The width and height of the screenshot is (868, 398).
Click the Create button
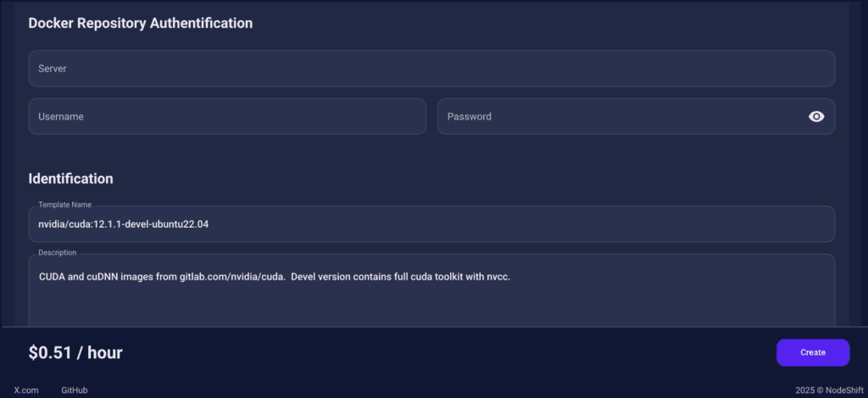(x=813, y=352)
